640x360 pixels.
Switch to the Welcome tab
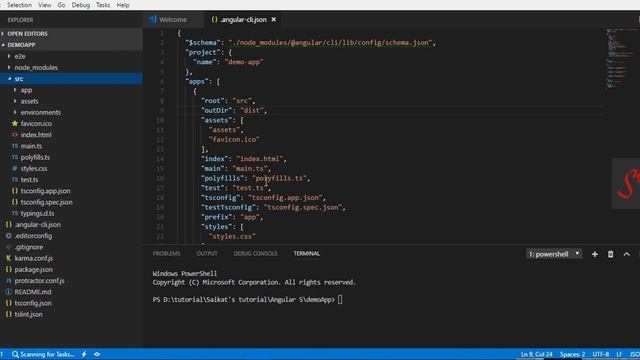point(173,20)
